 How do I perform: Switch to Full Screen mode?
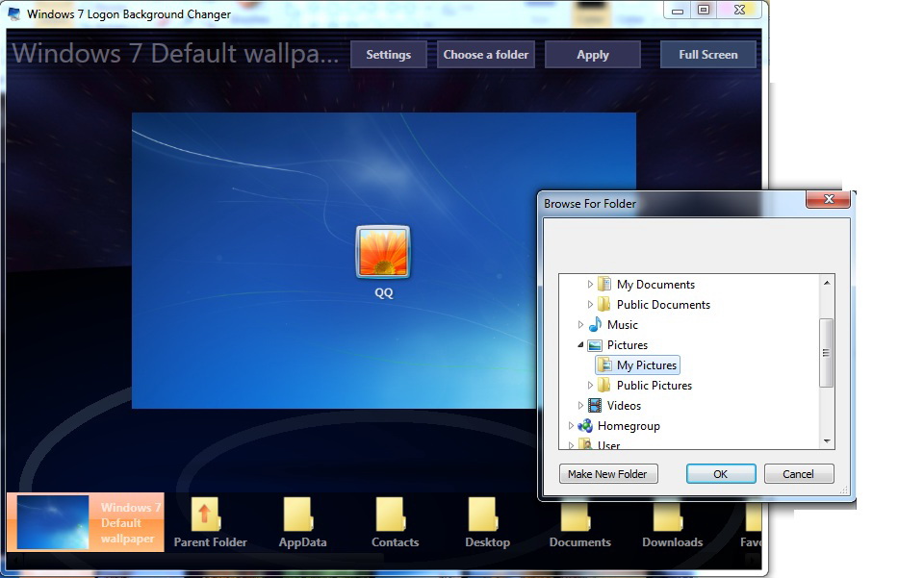pyautogui.click(x=707, y=55)
